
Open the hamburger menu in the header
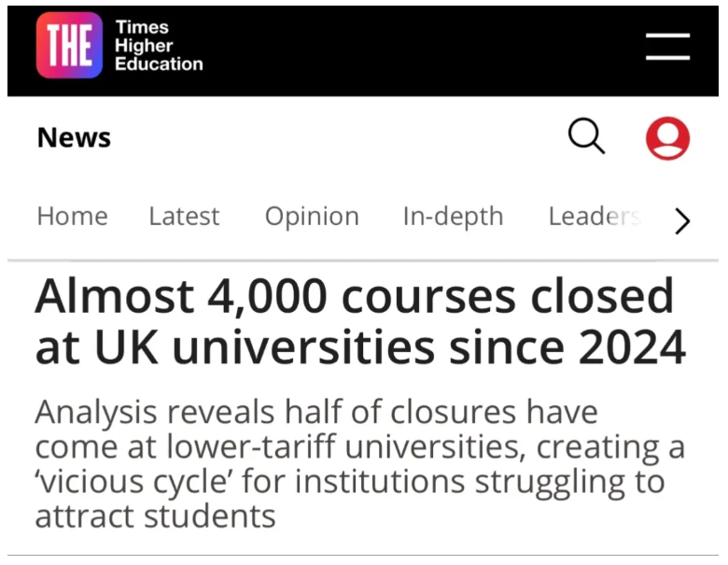[x=667, y=47]
